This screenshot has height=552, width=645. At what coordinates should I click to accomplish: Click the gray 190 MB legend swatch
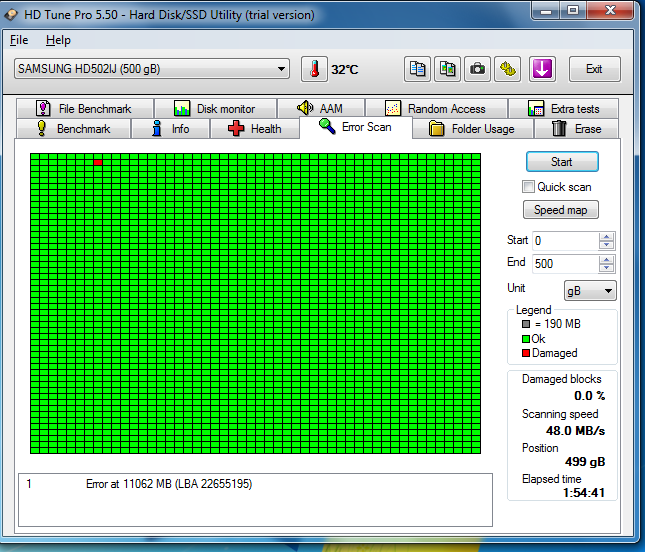pos(526,324)
